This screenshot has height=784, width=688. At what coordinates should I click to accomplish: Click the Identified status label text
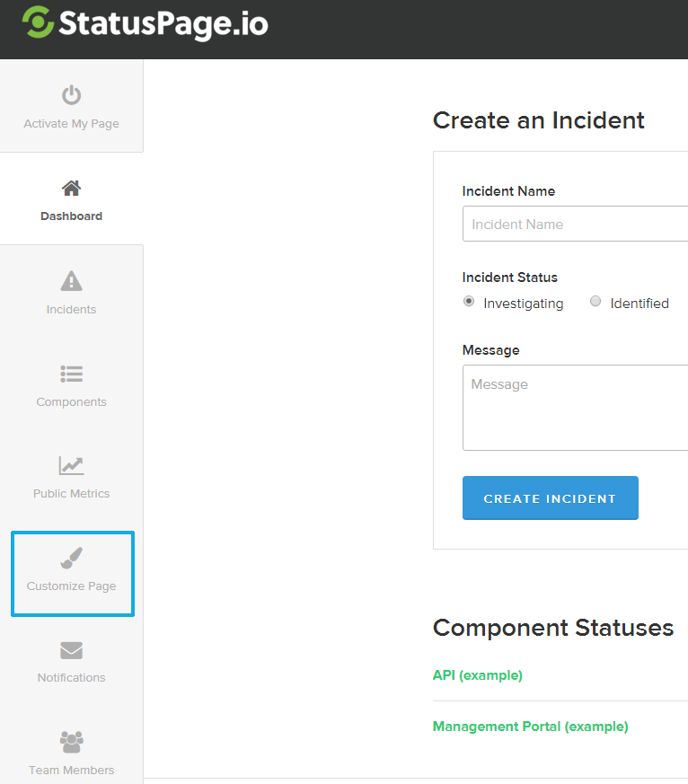[x=639, y=304]
